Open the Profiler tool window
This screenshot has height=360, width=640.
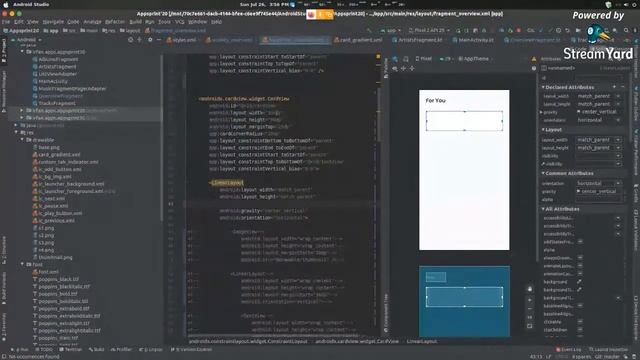(121, 350)
